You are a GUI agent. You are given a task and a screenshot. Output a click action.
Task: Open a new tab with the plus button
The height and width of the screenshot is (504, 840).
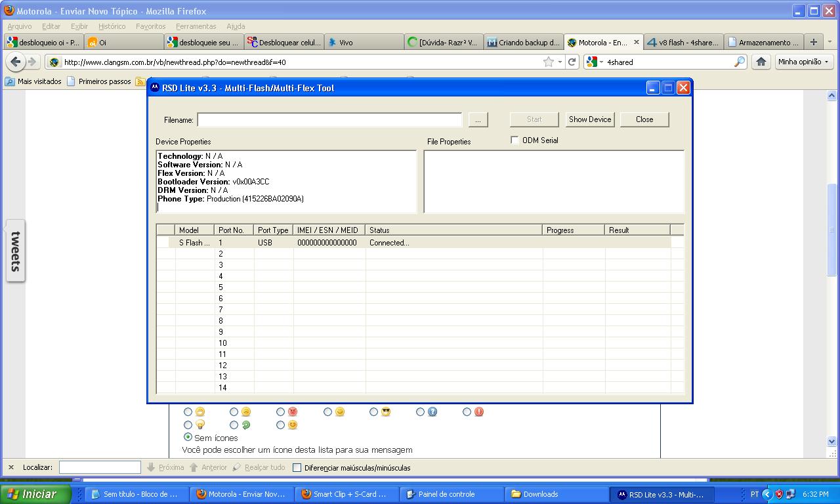coord(814,42)
